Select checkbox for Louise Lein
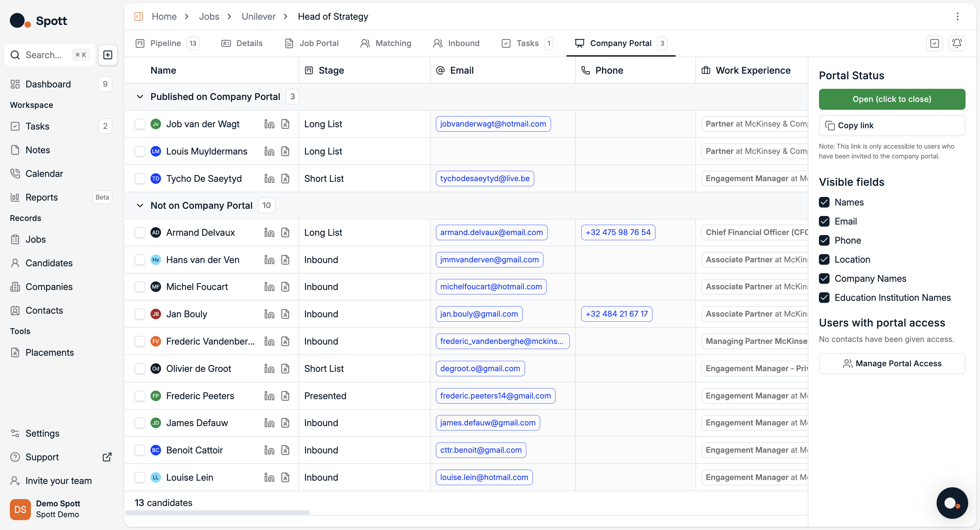Screen dimensions: 980x530 pos(140,477)
